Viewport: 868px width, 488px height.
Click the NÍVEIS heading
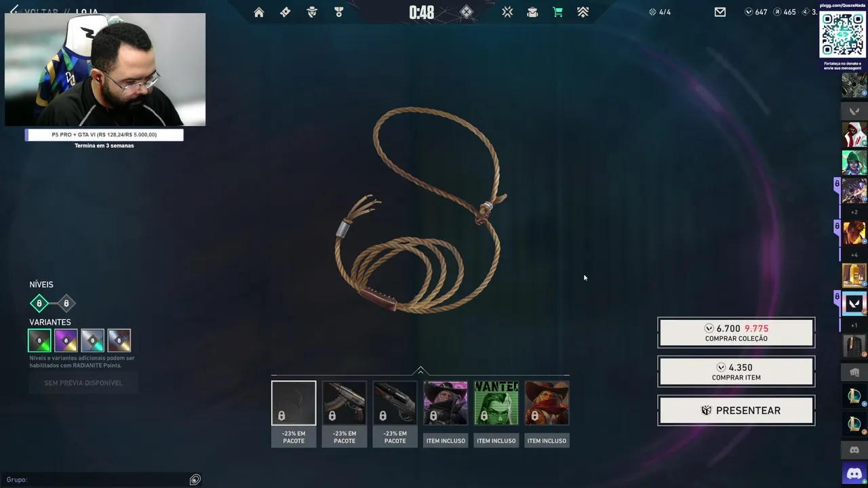41,285
